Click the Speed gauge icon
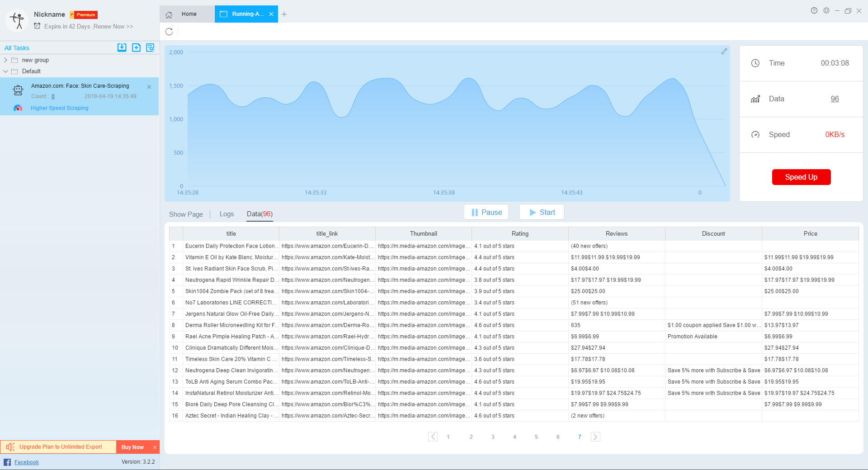868x470 pixels. point(755,135)
